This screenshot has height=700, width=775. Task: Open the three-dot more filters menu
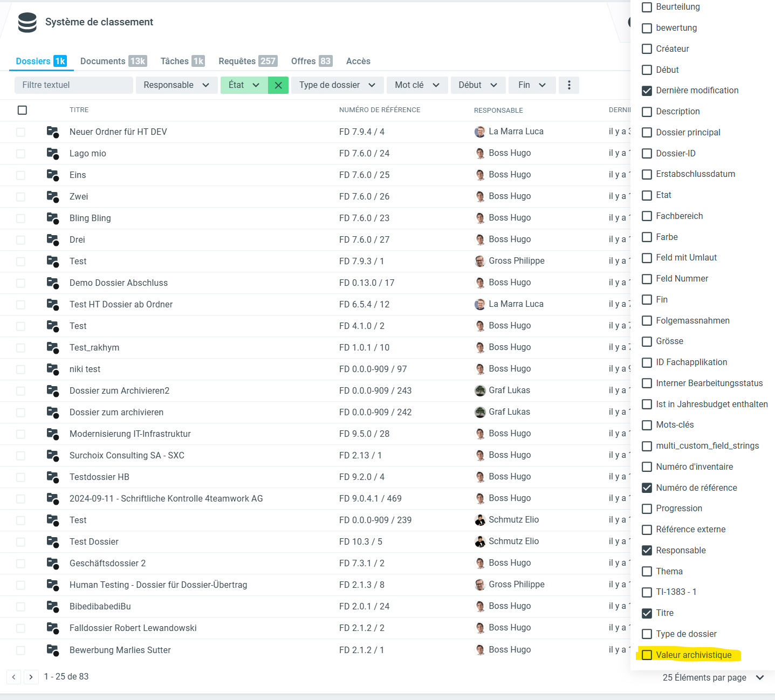pos(569,85)
